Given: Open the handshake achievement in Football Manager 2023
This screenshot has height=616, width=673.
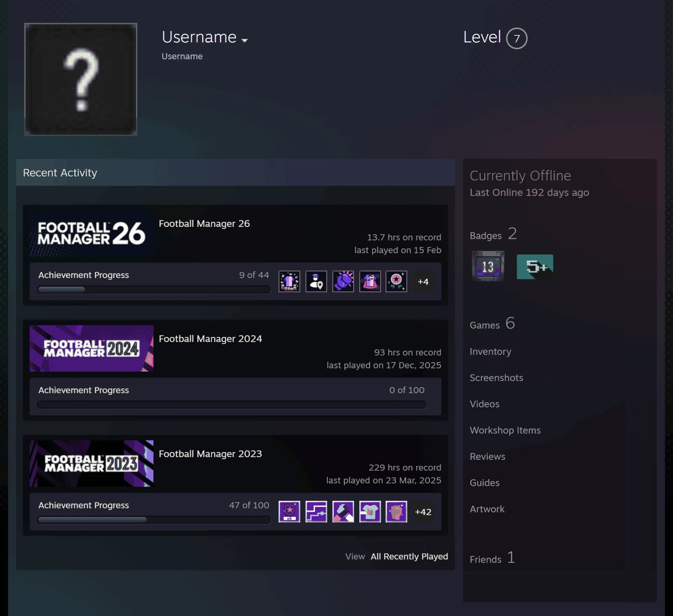Looking at the screenshot, I should coord(343,512).
